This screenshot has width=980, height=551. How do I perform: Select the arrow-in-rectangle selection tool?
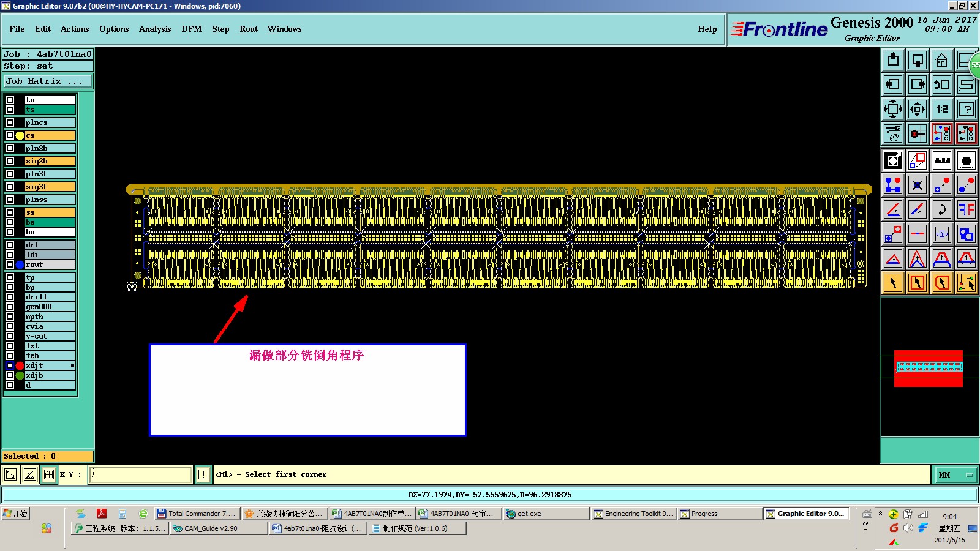[x=918, y=283]
